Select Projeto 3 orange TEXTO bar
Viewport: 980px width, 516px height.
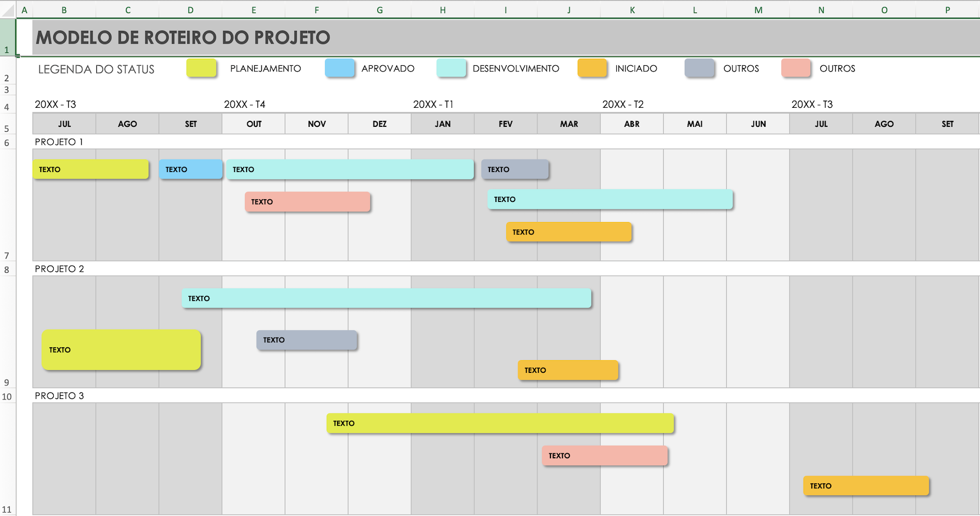click(866, 486)
